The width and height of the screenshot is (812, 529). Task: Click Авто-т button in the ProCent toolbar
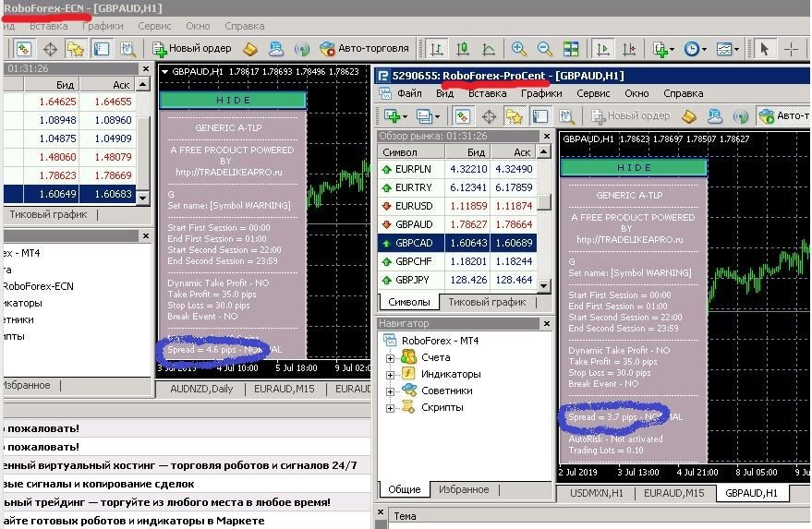[x=783, y=116]
